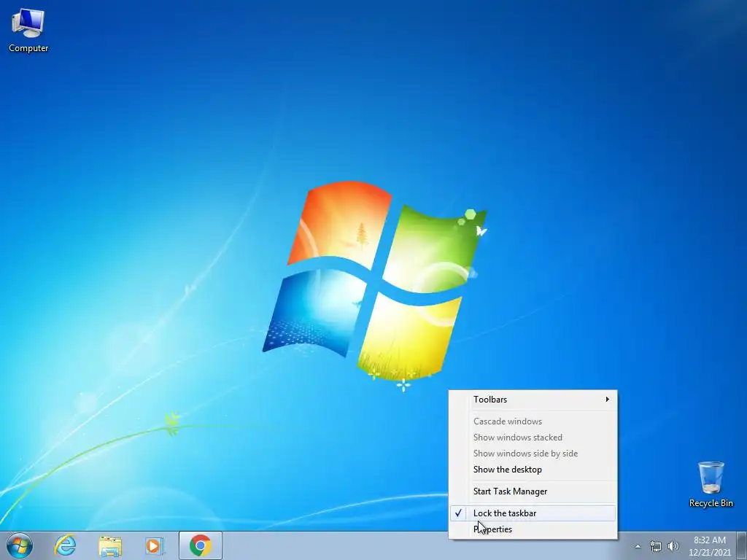
Task: Open the Computer desktop icon
Action: click(28, 31)
